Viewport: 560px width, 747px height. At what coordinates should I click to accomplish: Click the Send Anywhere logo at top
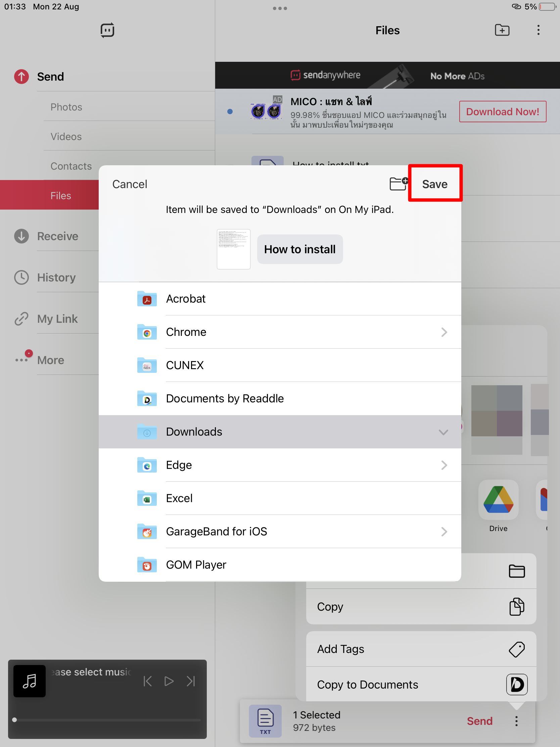point(325,75)
